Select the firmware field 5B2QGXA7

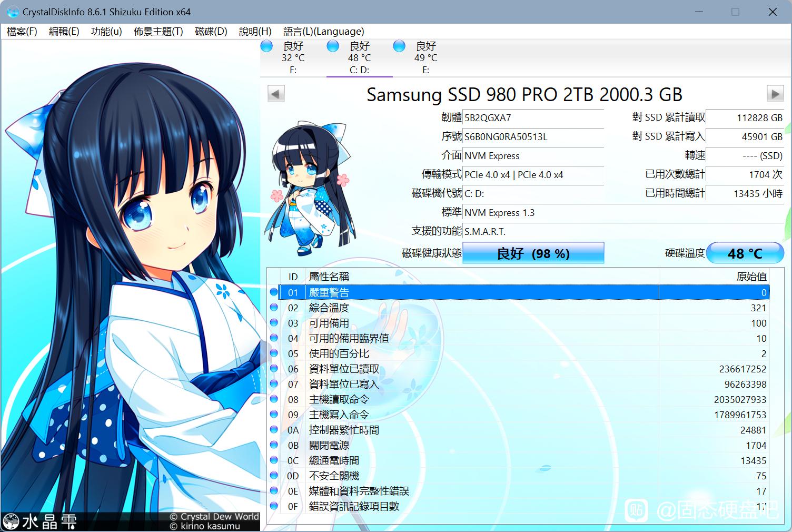pyautogui.click(x=533, y=117)
